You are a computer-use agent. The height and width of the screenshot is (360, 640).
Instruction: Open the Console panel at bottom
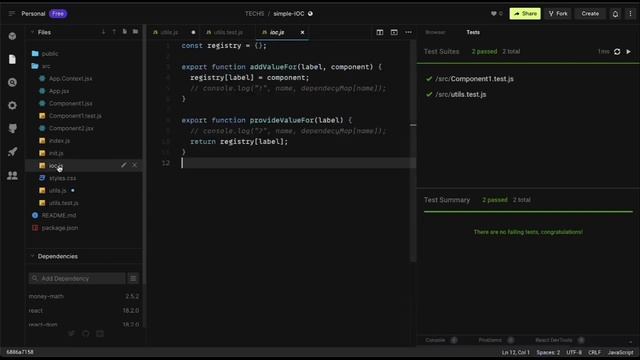435,340
